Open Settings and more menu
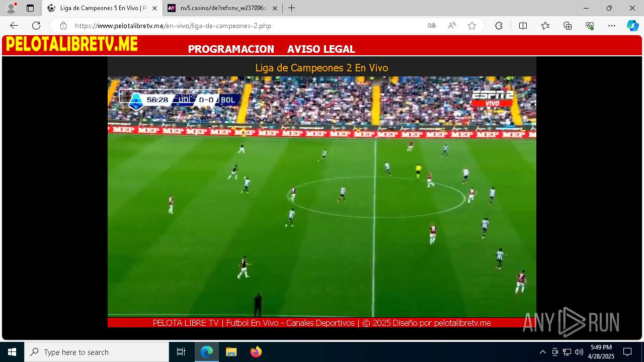 612,26
